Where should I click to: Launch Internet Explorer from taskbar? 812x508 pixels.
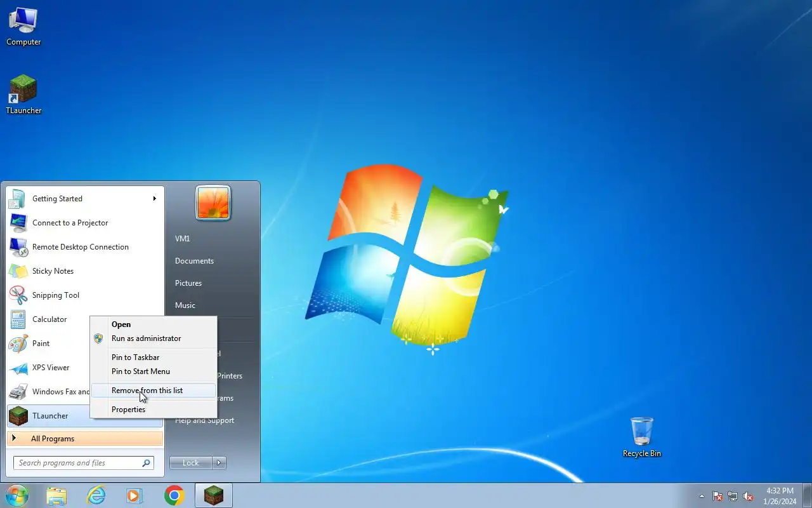(x=96, y=495)
